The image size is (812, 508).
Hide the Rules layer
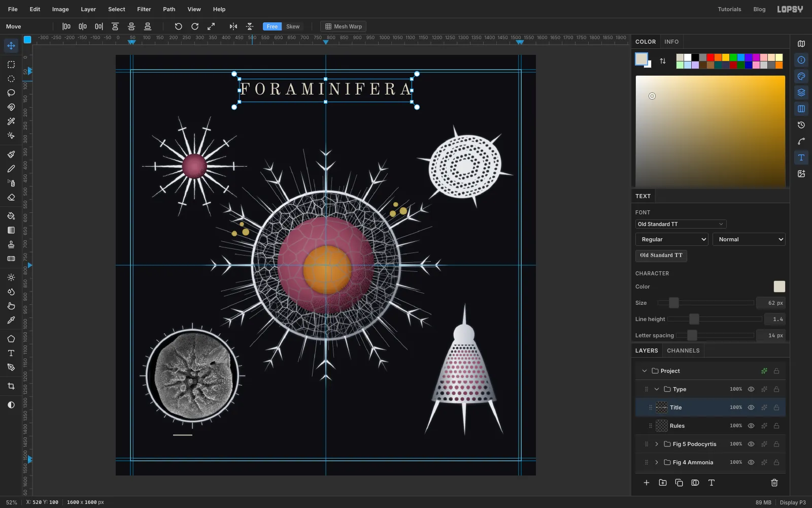(x=751, y=426)
